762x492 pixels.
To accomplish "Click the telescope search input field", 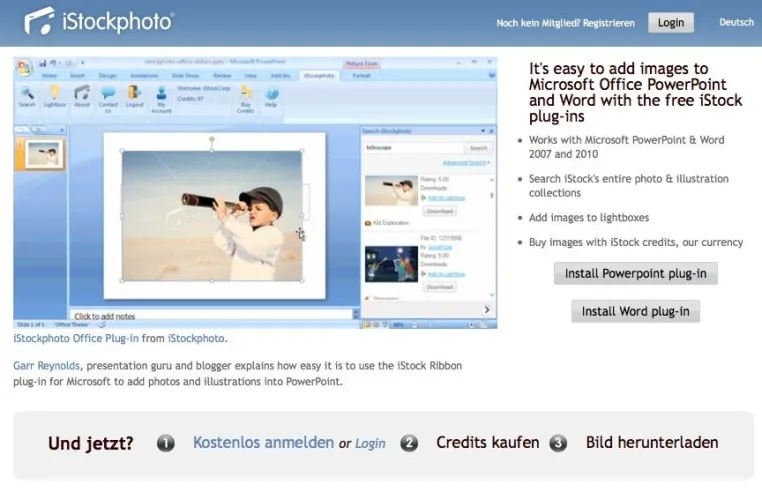I will pos(414,148).
